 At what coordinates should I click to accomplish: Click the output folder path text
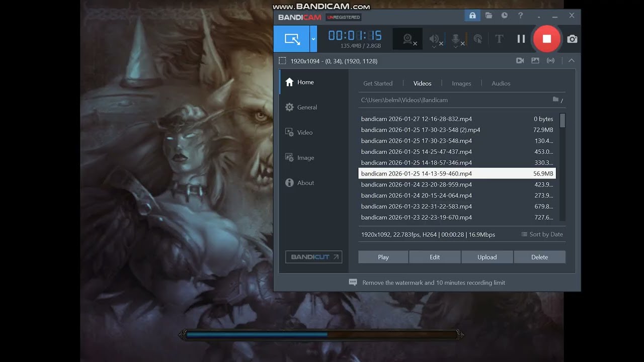[405, 100]
